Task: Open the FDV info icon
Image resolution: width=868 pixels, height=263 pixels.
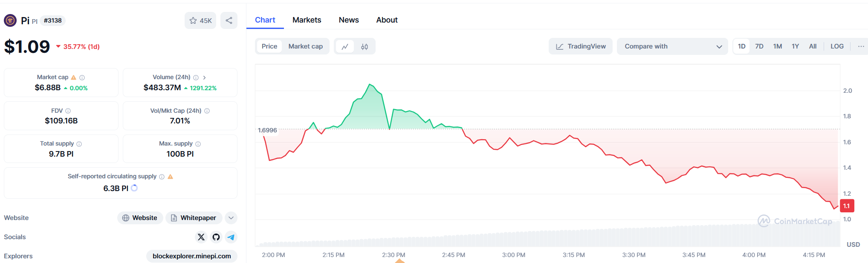Action: click(68, 111)
